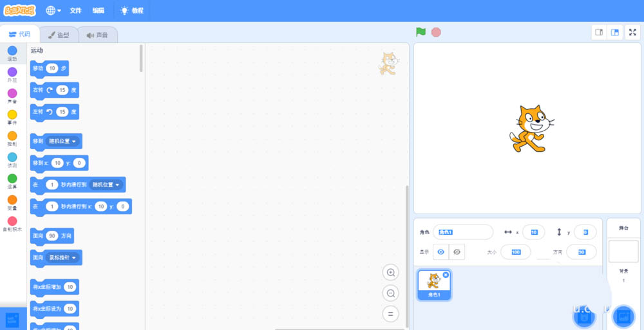Screen dimensions: 644x330
Task: Click the block palette scrollbar
Action: (x=141, y=59)
